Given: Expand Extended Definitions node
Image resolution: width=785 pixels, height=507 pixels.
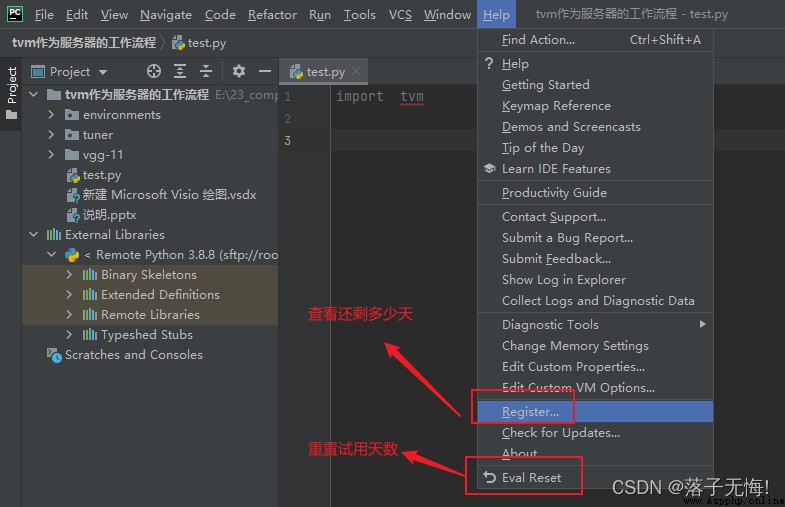Looking at the screenshot, I should point(69,295).
